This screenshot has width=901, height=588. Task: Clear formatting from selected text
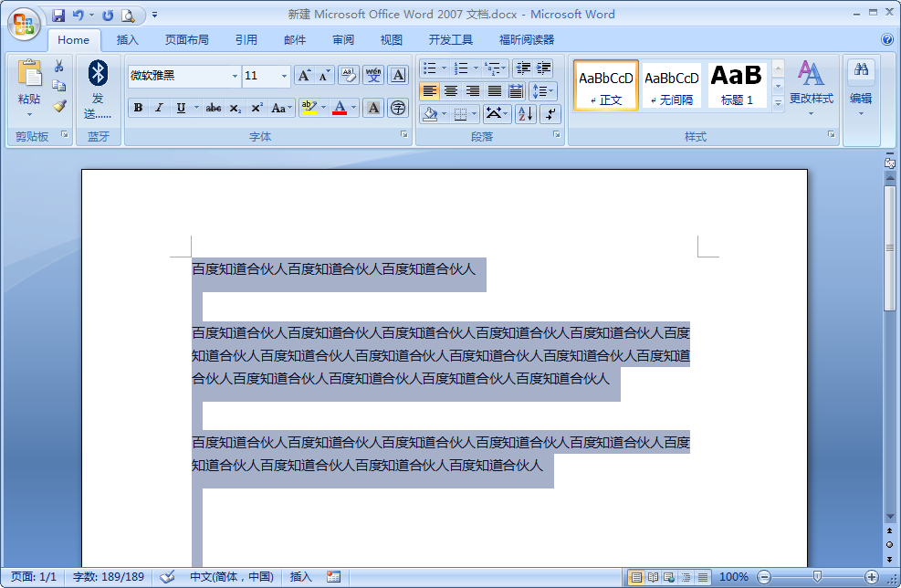click(x=348, y=75)
